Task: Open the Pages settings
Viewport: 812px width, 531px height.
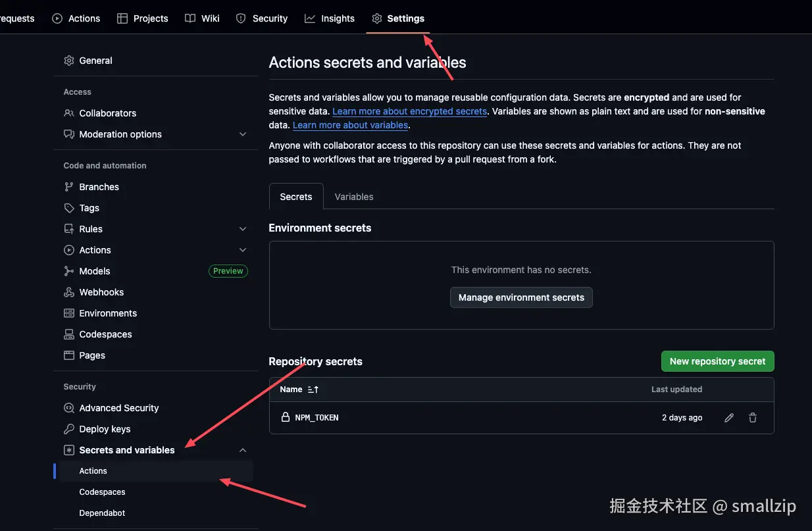Action: pyautogui.click(x=92, y=355)
